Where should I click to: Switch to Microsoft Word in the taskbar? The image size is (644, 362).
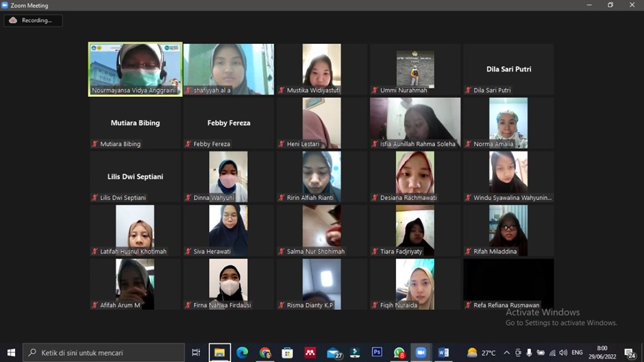pos(443,352)
